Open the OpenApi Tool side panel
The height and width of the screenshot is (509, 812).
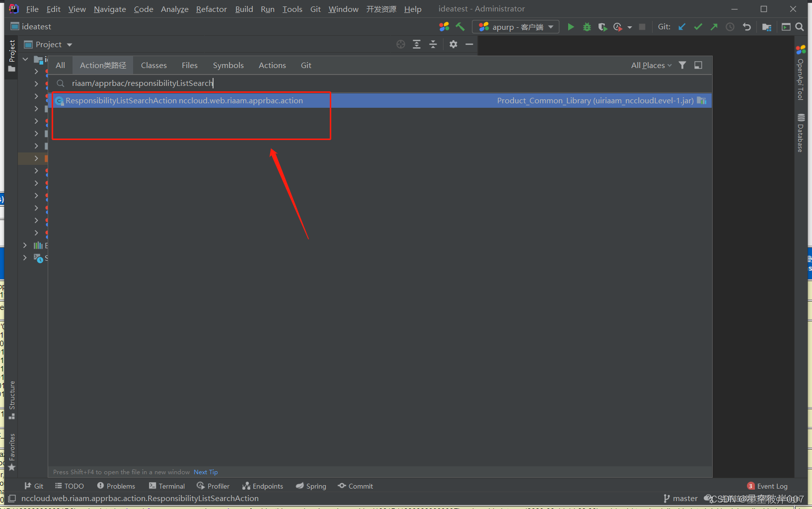tap(801, 73)
